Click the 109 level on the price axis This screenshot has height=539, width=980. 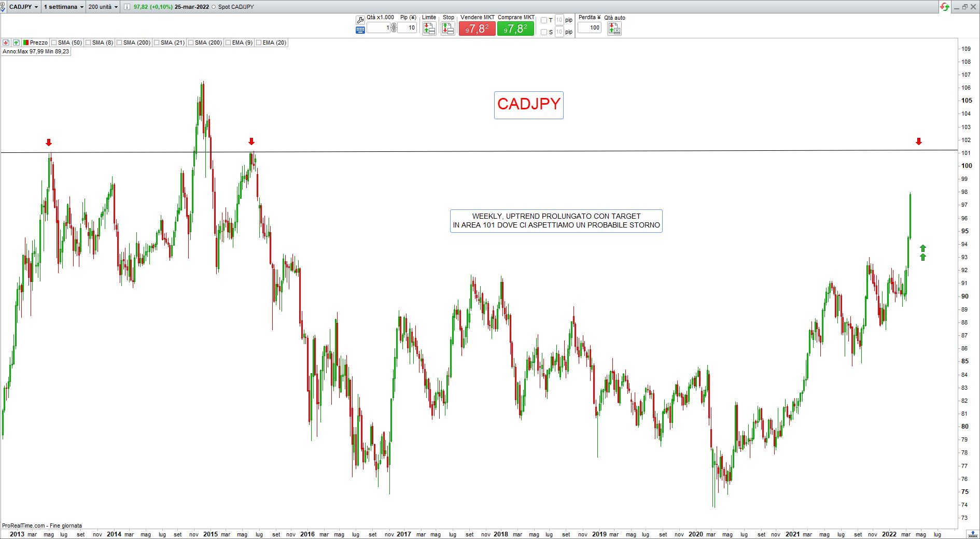point(966,49)
